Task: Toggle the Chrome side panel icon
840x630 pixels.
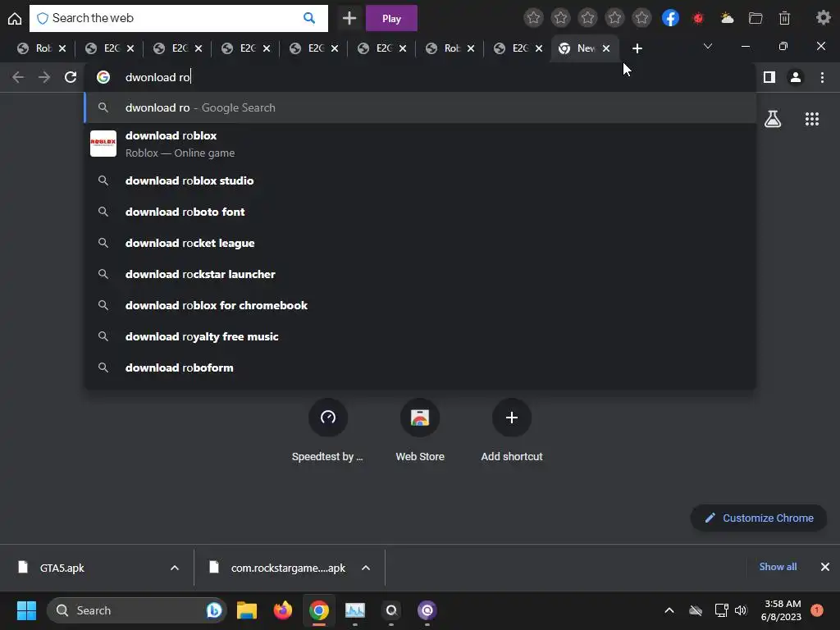Action: 769,77
